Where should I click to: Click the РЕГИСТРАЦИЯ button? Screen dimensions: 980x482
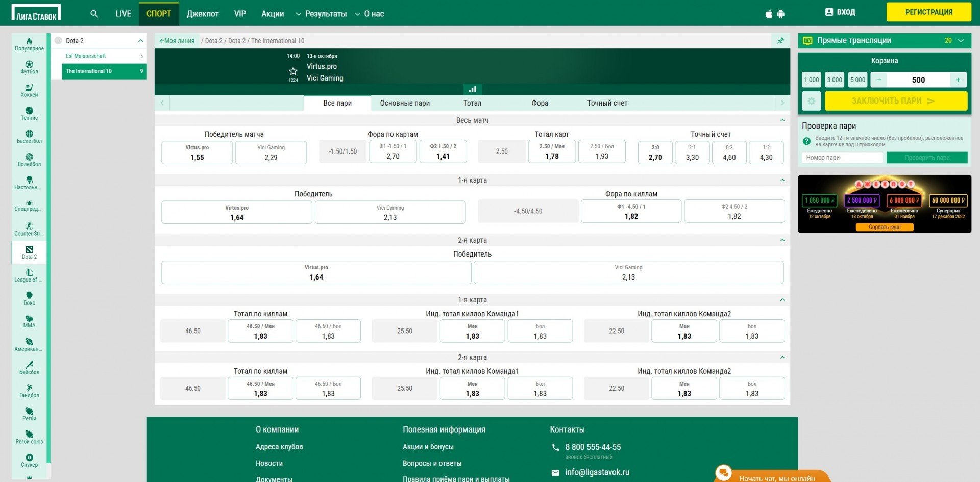(x=928, y=12)
